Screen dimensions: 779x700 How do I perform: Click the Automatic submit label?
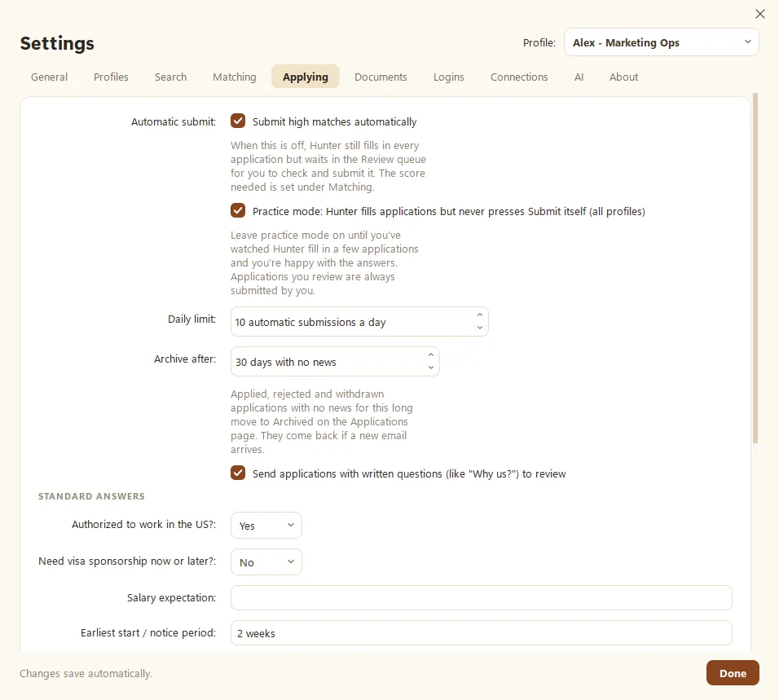(174, 121)
